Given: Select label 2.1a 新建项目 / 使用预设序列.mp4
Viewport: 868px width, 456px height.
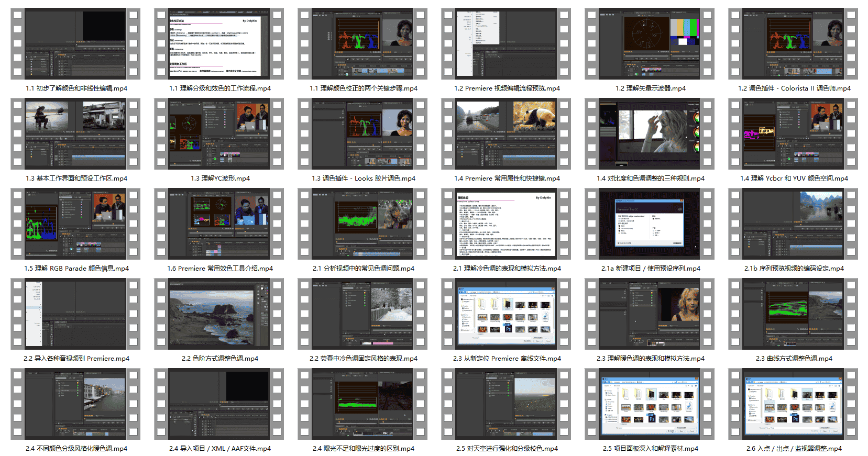Looking at the screenshot, I should point(651,269).
